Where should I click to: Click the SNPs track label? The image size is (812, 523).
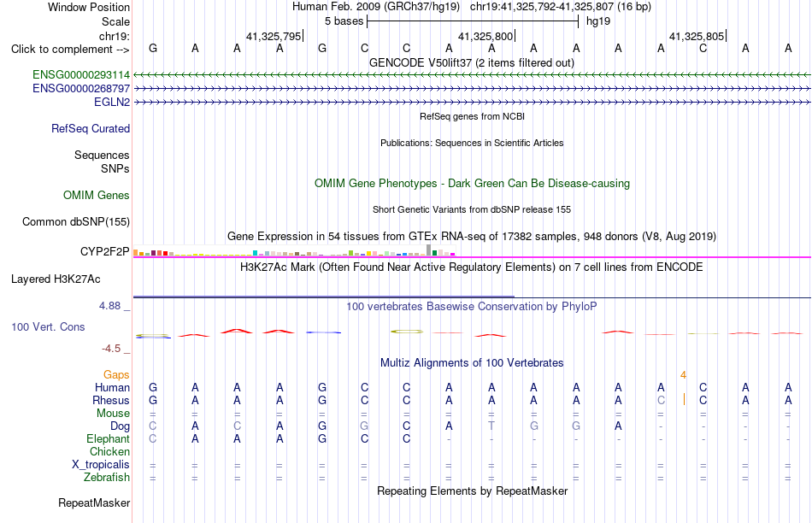tap(115, 169)
